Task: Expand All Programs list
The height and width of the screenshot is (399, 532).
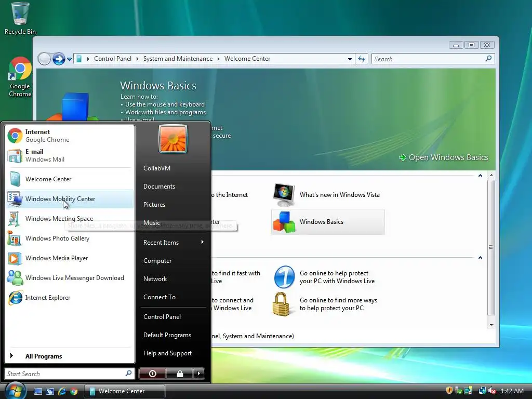Action: click(x=70, y=356)
